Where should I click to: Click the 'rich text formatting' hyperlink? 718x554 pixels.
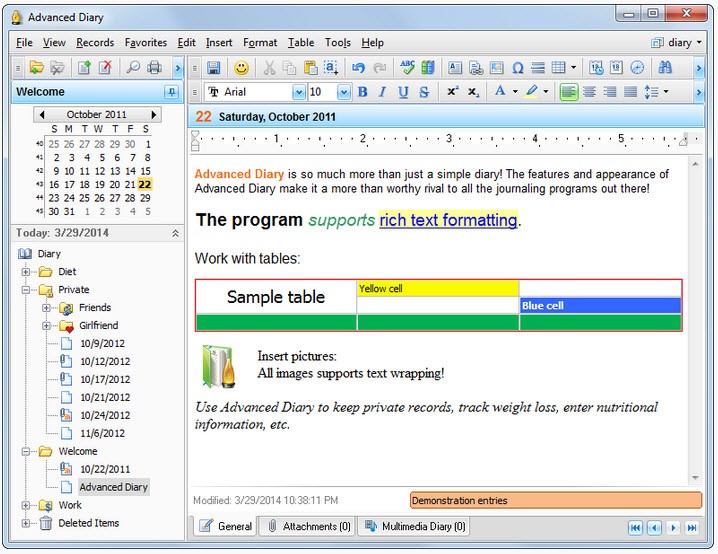point(448,220)
